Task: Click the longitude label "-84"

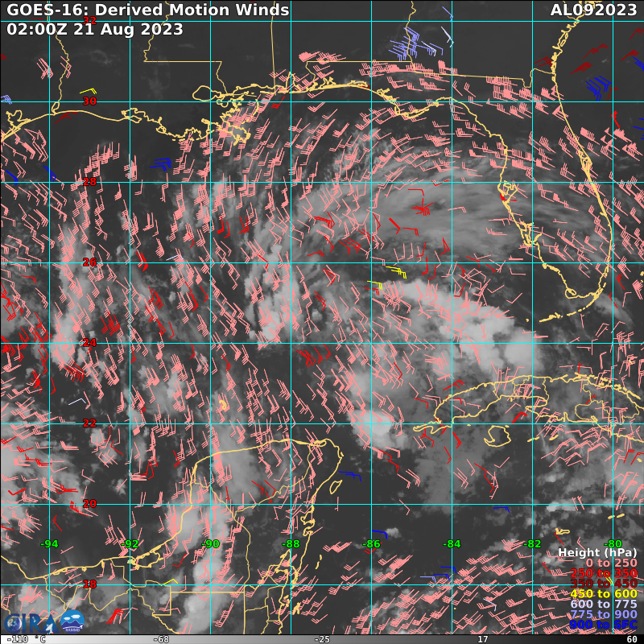Action: tap(452, 544)
